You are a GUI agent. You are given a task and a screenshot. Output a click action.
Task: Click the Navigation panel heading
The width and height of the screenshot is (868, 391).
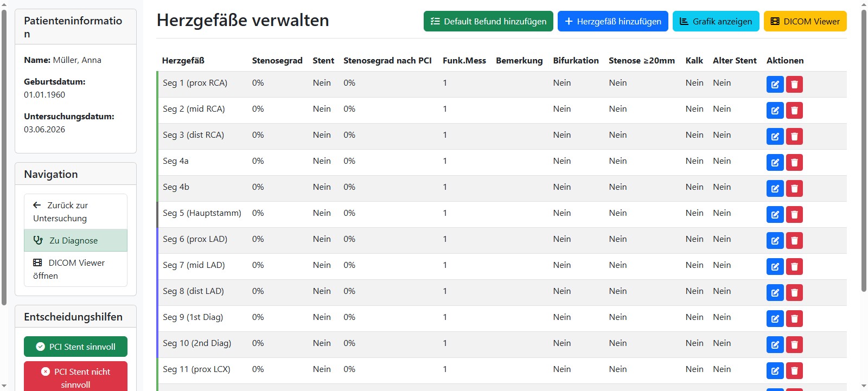point(51,174)
